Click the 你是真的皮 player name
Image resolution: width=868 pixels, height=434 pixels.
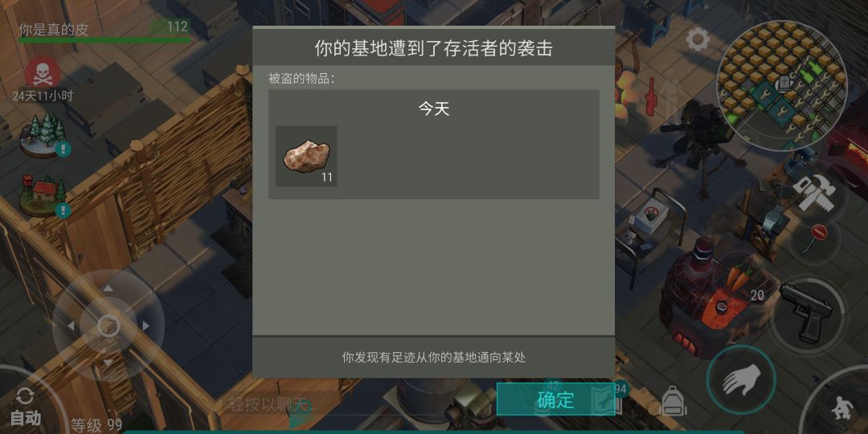tap(53, 29)
